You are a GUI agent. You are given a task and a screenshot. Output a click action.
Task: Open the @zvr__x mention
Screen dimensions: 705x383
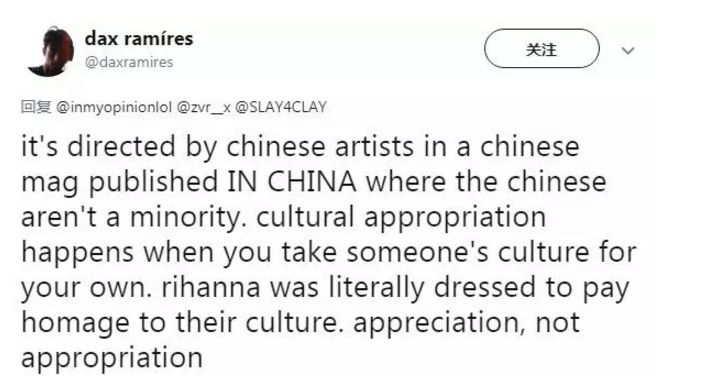pyautogui.click(x=204, y=107)
